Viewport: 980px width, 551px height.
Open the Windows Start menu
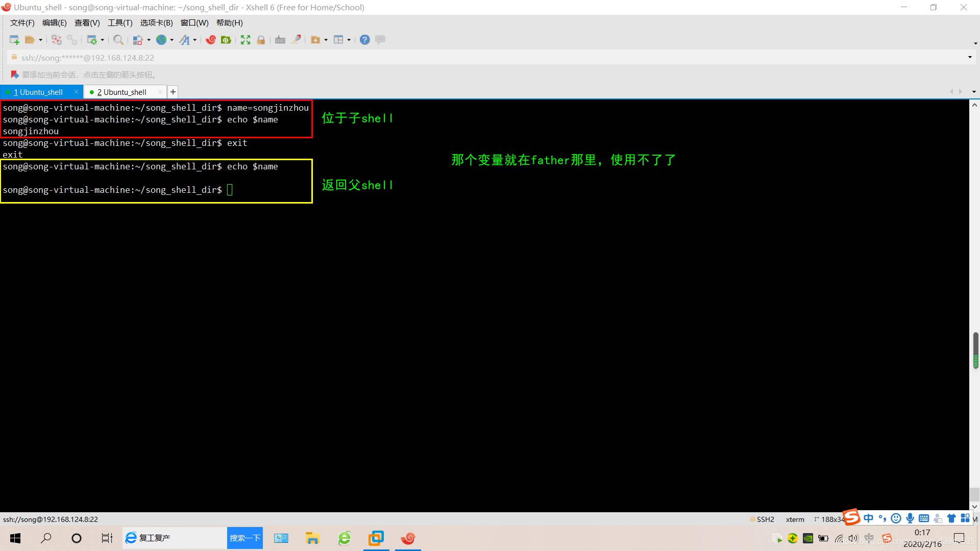click(x=15, y=538)
